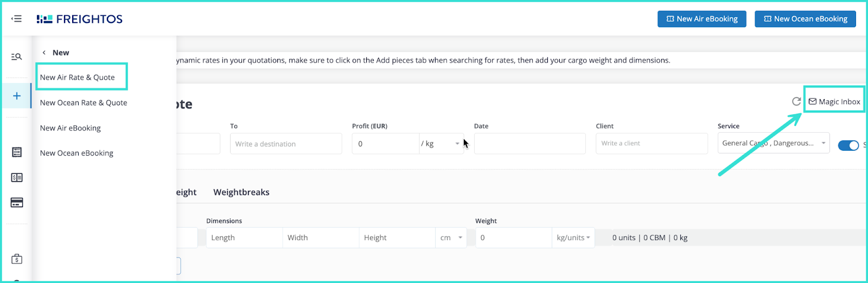
Task: Click the refresh icon beside Magic Inbox
Action: point(796,101)
